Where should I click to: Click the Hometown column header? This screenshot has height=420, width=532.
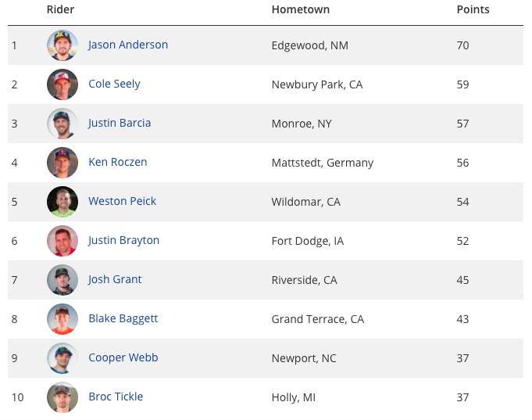tap(301, 9)
